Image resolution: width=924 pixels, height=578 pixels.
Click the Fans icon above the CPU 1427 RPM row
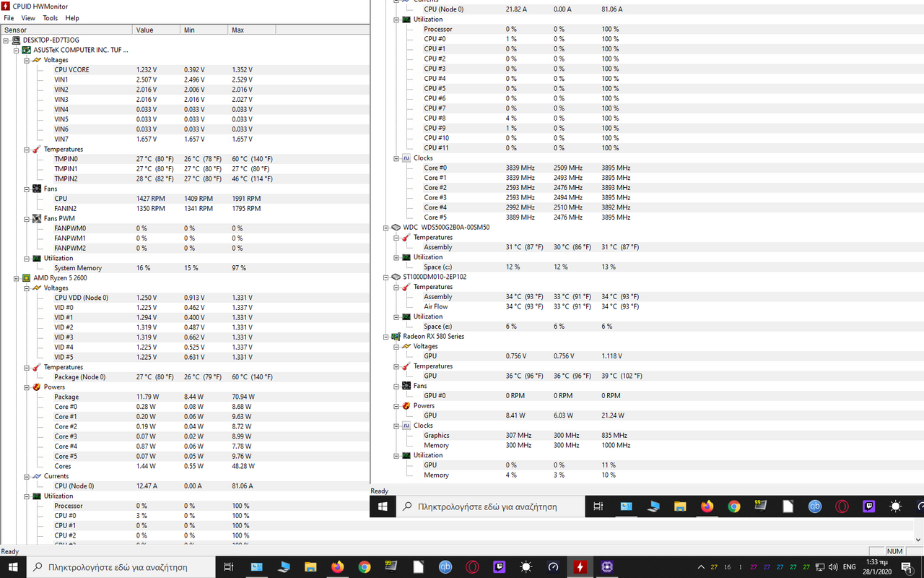(x=37, y=189)
